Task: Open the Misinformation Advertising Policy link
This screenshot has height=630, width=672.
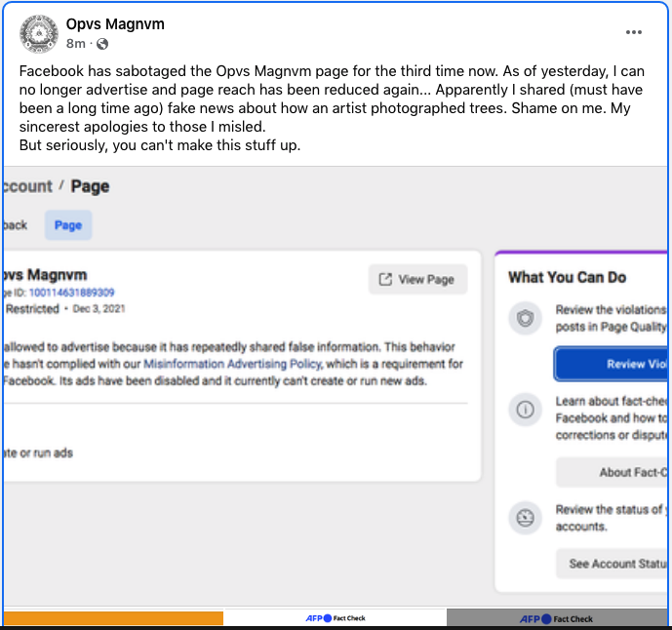Action: pyautogui.click(x=233, y=364)
